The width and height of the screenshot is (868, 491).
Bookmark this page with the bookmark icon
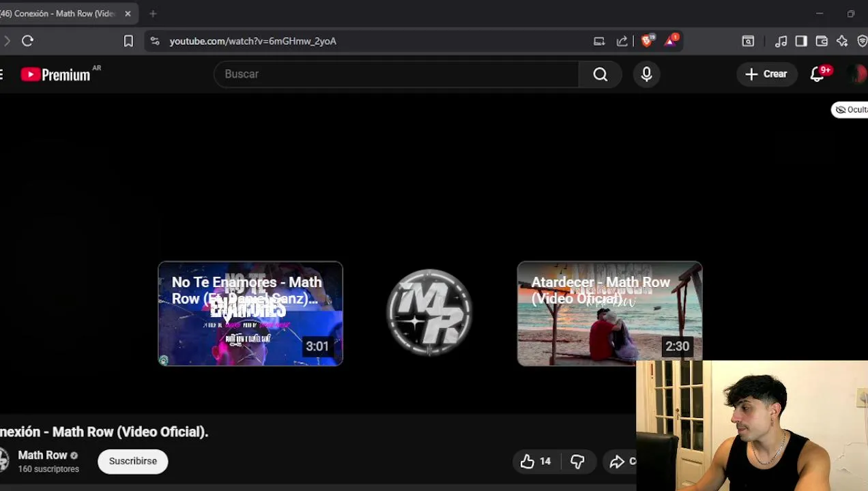pos(128,41)
